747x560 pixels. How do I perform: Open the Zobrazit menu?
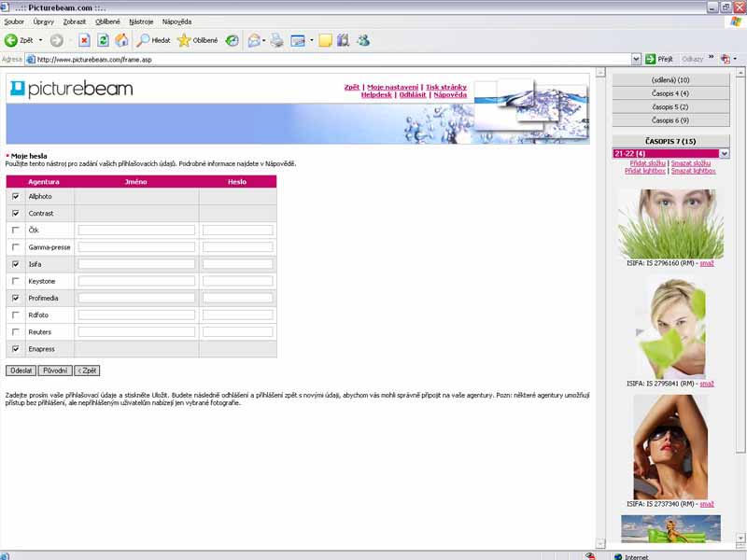coord(74,21)
